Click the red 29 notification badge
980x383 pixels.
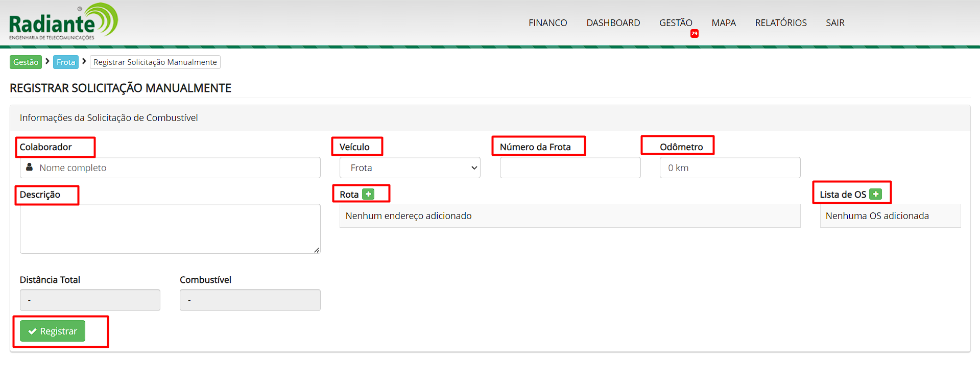click(x=694, y=34)
